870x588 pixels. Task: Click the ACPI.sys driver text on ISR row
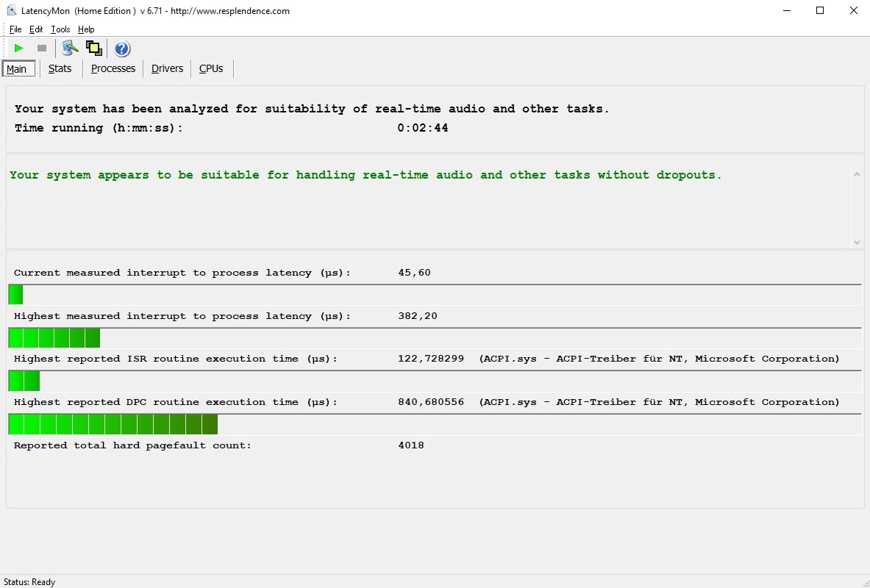(659, 359)
